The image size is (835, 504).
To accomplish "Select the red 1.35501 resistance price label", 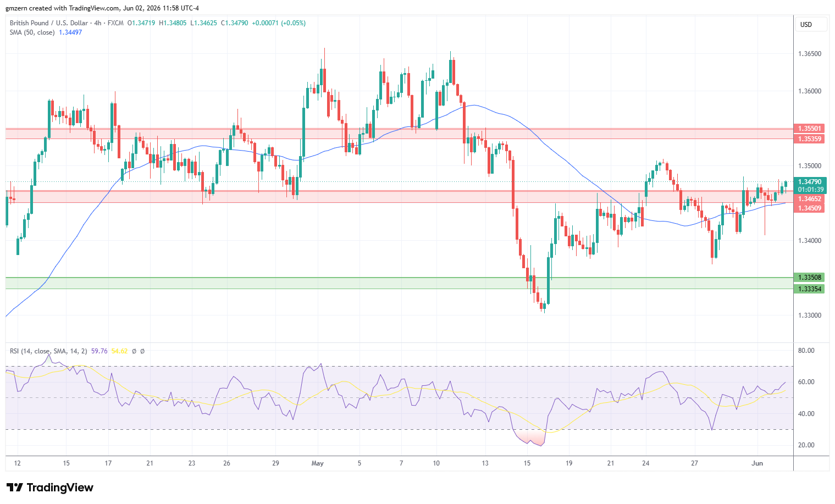I will 810,129.
